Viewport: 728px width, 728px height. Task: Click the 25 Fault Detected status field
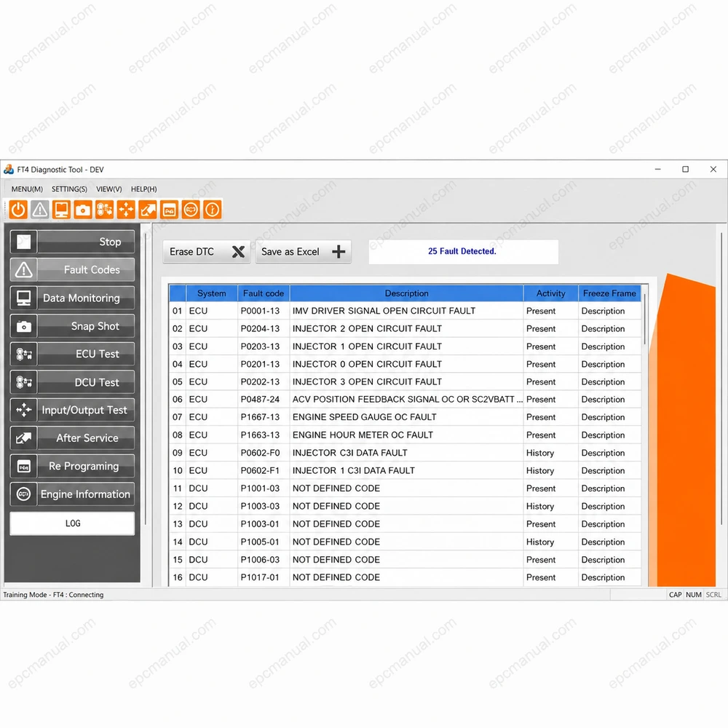point(463,252)
